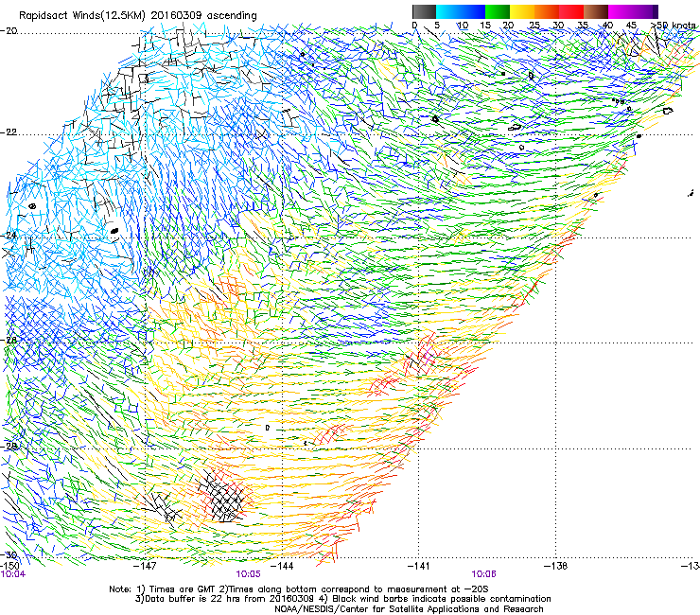This screenshot has width=700, height=615.
Task: Click the -138 longitude label
Action: (x=556, y=566)
